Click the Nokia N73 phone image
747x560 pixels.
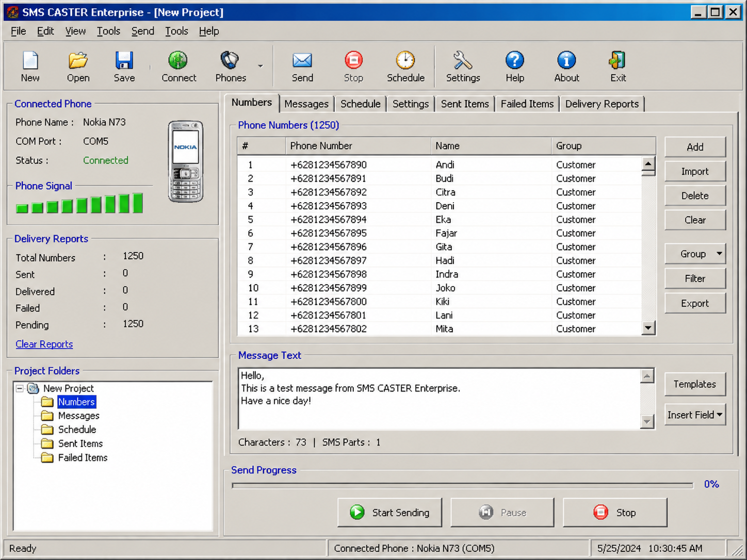tap(186, 161)
